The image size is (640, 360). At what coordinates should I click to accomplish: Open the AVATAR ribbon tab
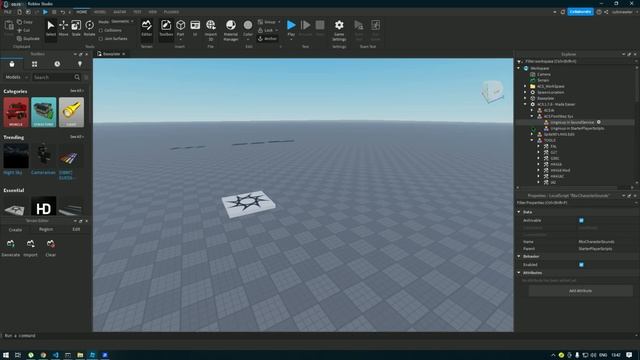120,12
